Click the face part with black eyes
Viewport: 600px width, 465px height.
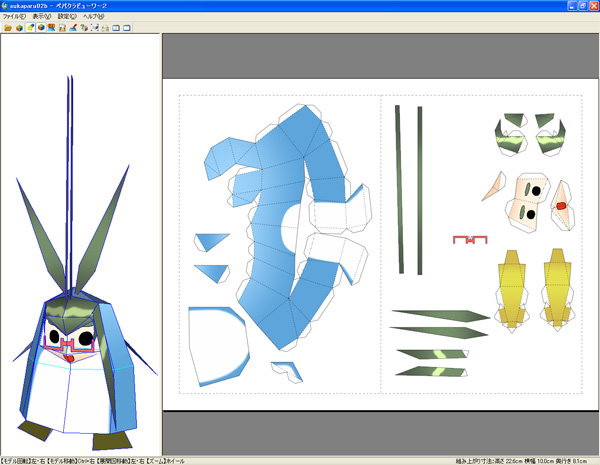[x=529, y=202]
